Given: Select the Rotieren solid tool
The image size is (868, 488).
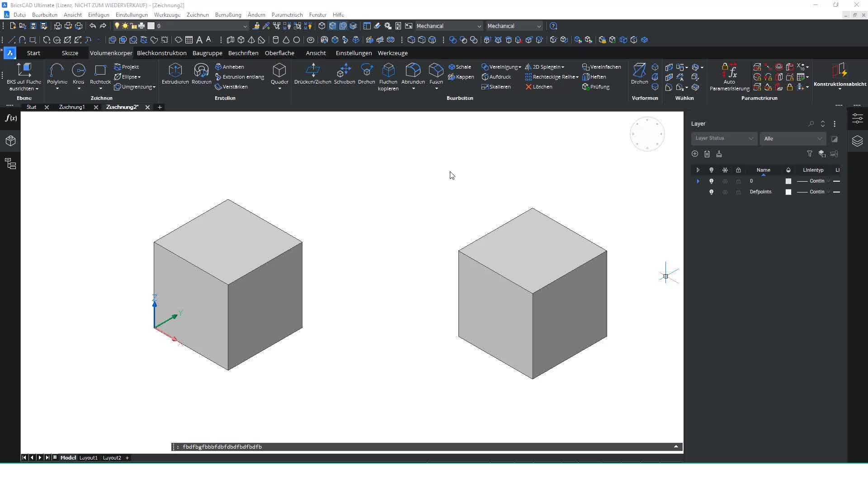Looking at the screenshot, I should pyautogui.click(x=201, y=74).
